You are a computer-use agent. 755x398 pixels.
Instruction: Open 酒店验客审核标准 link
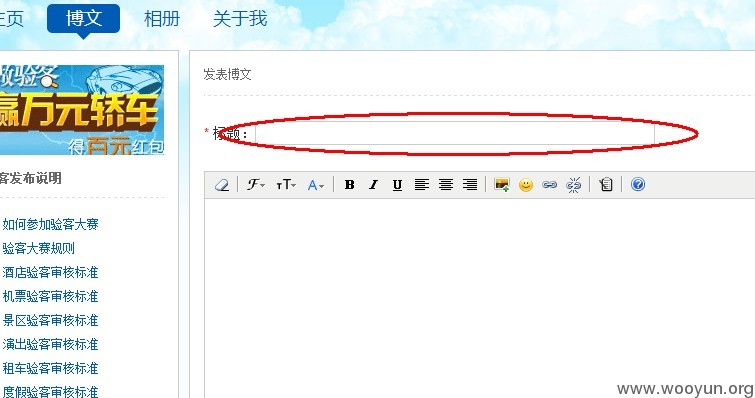(51, 272)
